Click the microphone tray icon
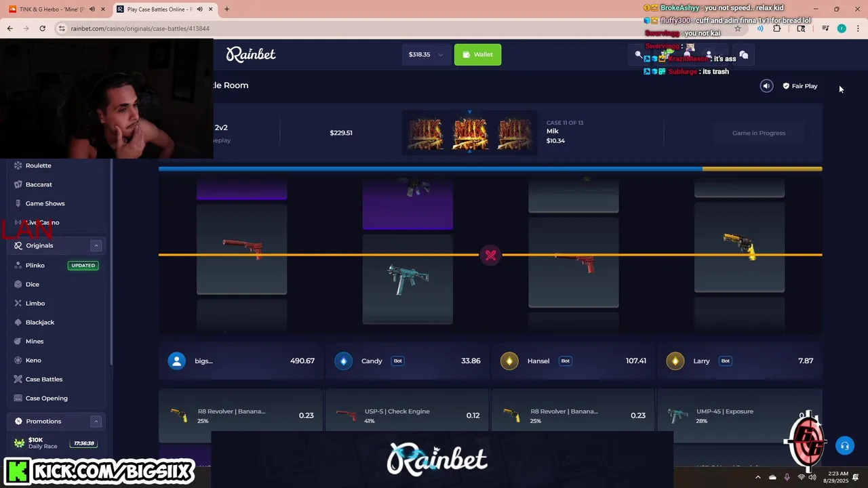 (787, 477)
